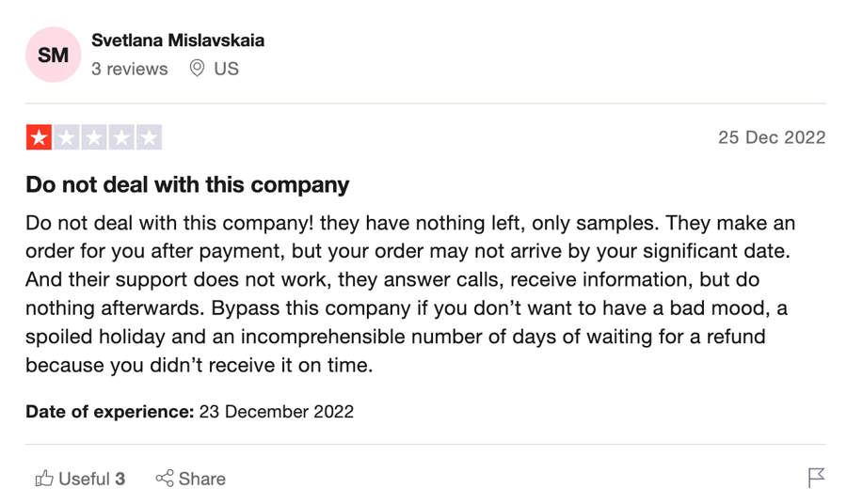Click the '3 reviews' text

point(130,69)
